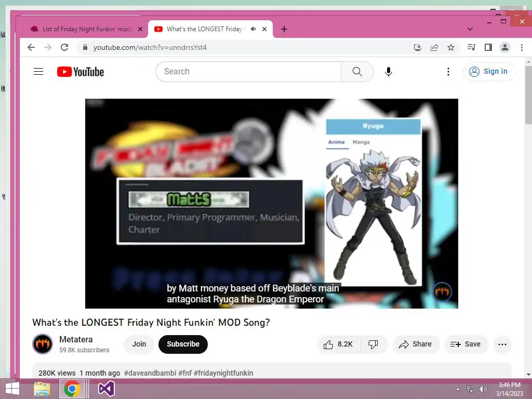The image size is (532, 399).
Task: Click the Chrome taskbar icon
Action: click(x=72, y=389)
